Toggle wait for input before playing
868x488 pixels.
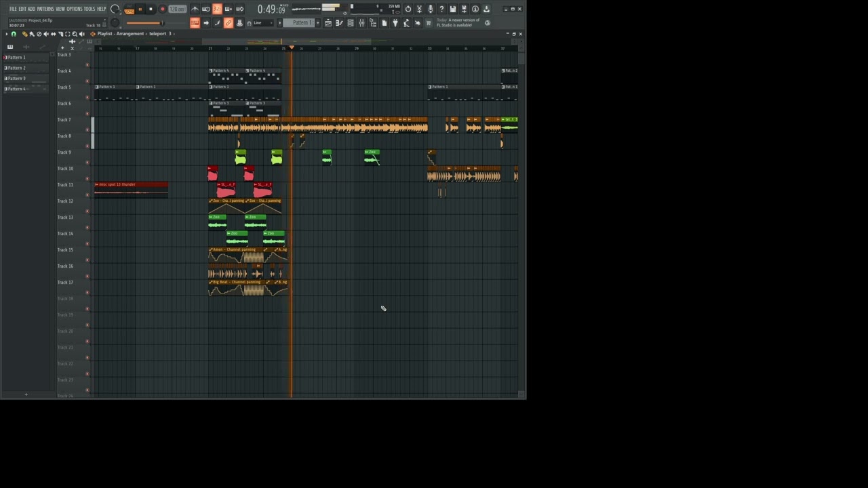coord(206,9)
